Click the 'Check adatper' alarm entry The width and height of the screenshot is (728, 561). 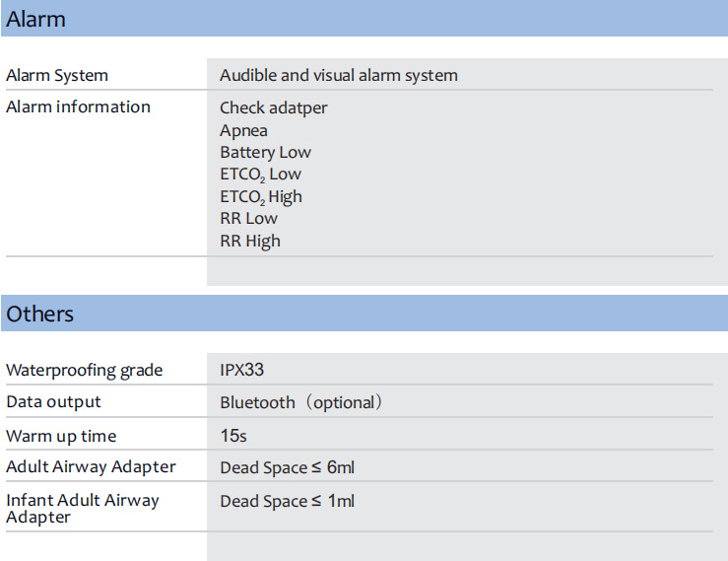[x=274, y=107]
